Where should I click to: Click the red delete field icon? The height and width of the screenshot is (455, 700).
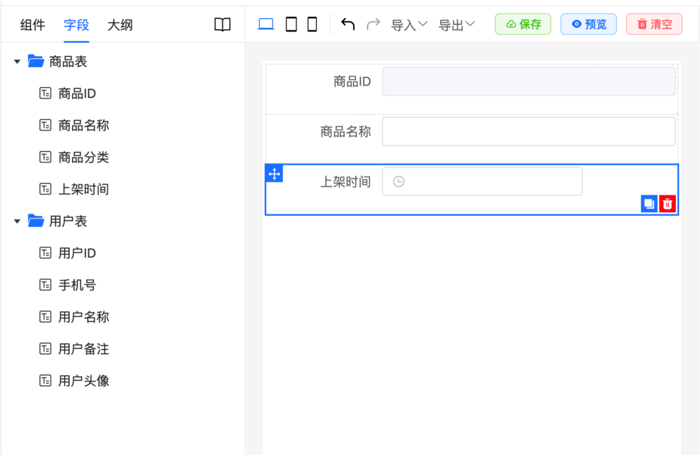668,204
